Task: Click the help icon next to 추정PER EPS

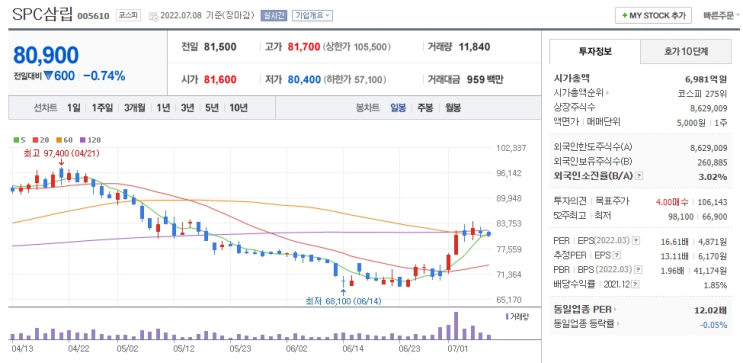Action: (x=616, y=255)
